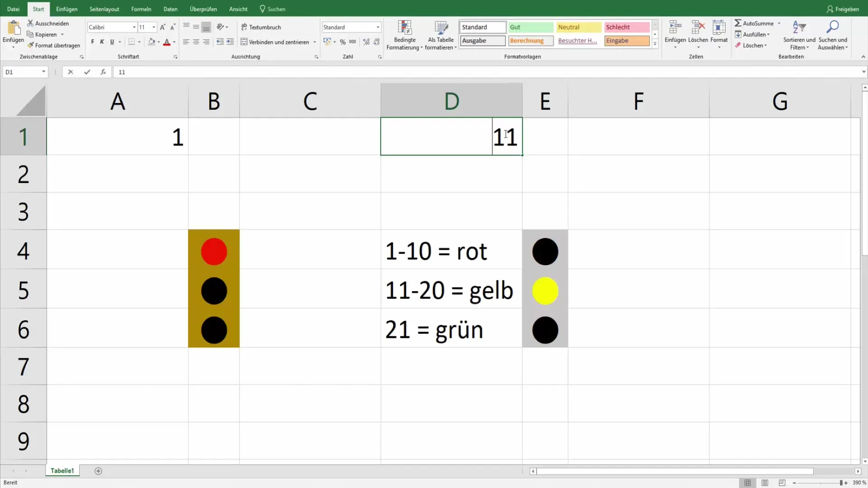The width and height of the screenshot is (868, 488).
Task: Apply the Schlecht cell style
Action: [x=627, y=27]
